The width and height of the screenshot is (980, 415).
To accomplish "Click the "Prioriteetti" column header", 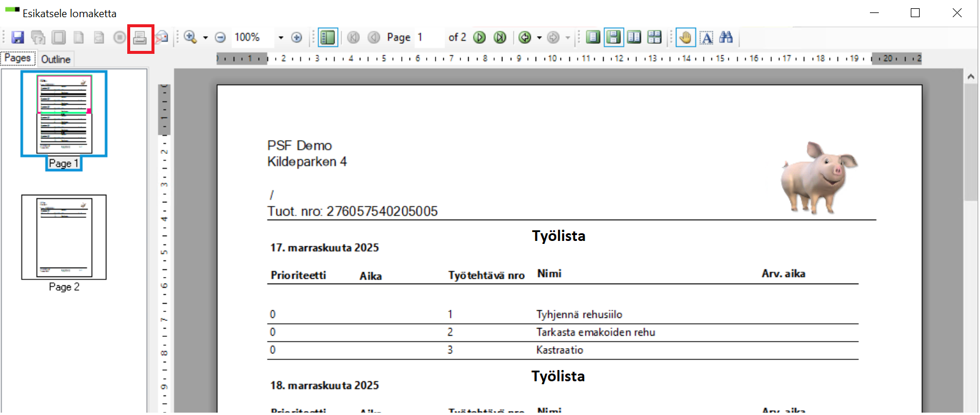I will pos(298,275).
